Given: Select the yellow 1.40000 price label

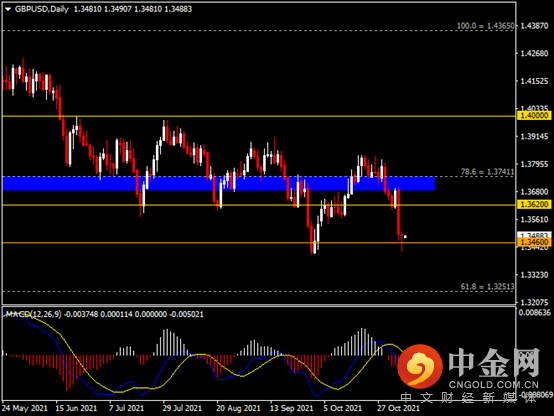Looking at the screenshot, I should pos(534,116).
